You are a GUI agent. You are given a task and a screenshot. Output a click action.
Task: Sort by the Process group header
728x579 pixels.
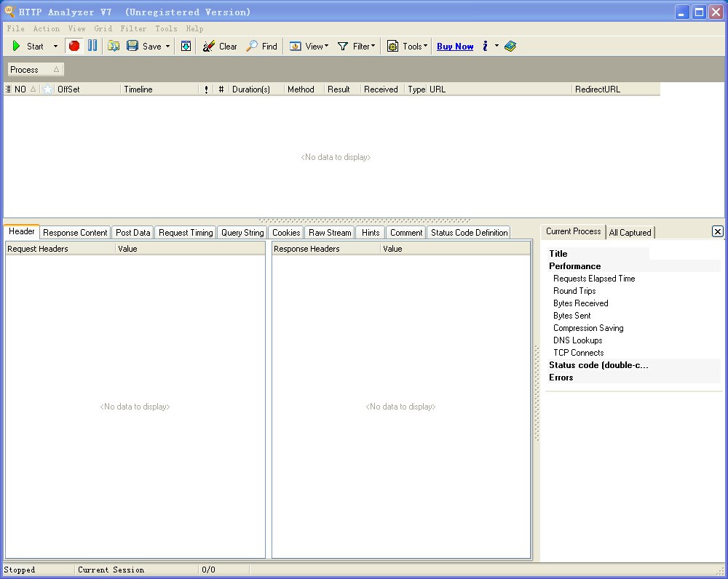click(34, 69)
